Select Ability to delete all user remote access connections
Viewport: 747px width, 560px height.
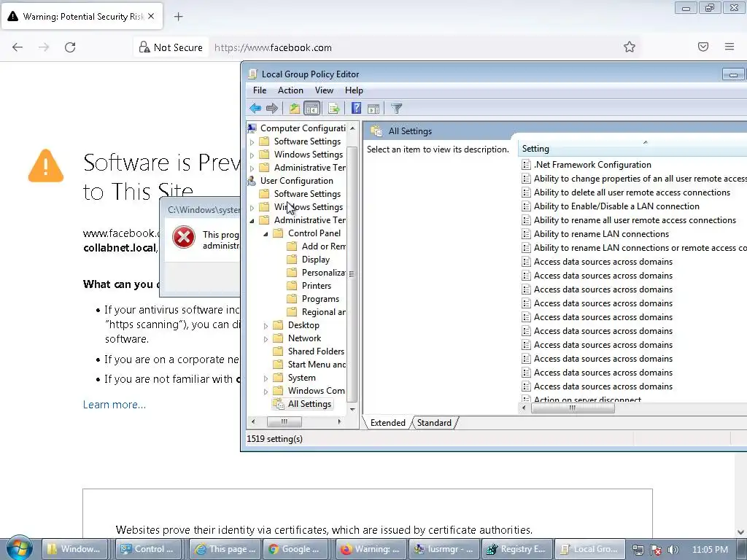coord(632,192)
